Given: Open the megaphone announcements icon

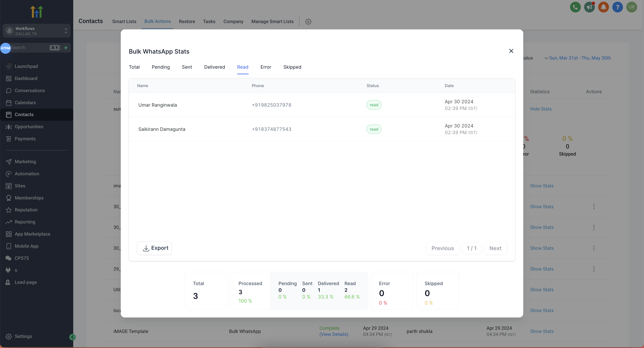Looking at the screenshot, I should coord(589,7).
